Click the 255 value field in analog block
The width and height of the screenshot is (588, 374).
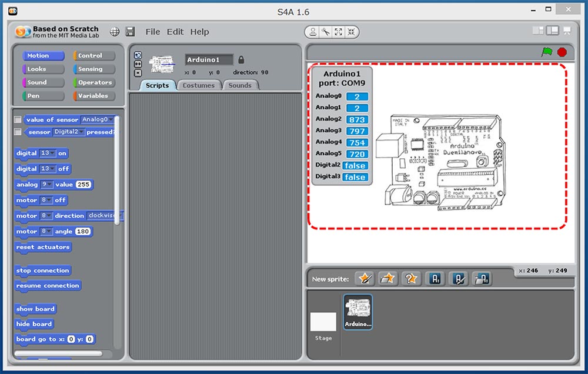(x=83, y=185)
